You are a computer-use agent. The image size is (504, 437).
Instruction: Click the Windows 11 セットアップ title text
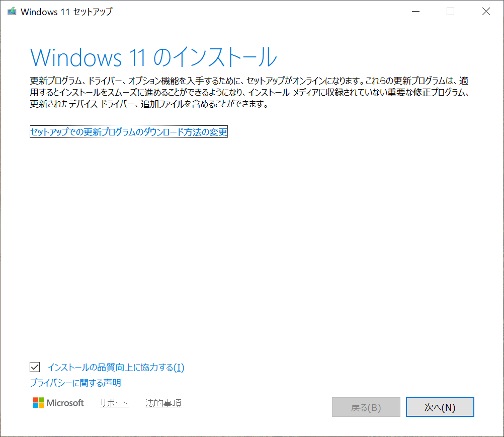point(66,12)
